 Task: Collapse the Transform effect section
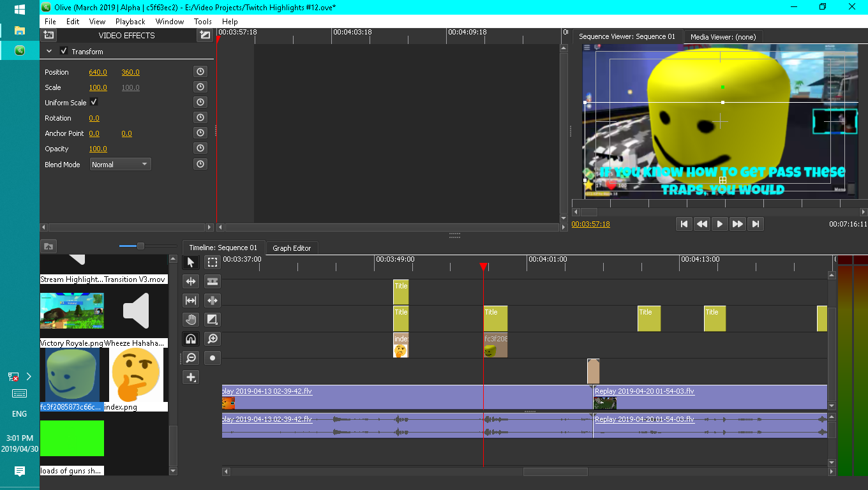49,51
